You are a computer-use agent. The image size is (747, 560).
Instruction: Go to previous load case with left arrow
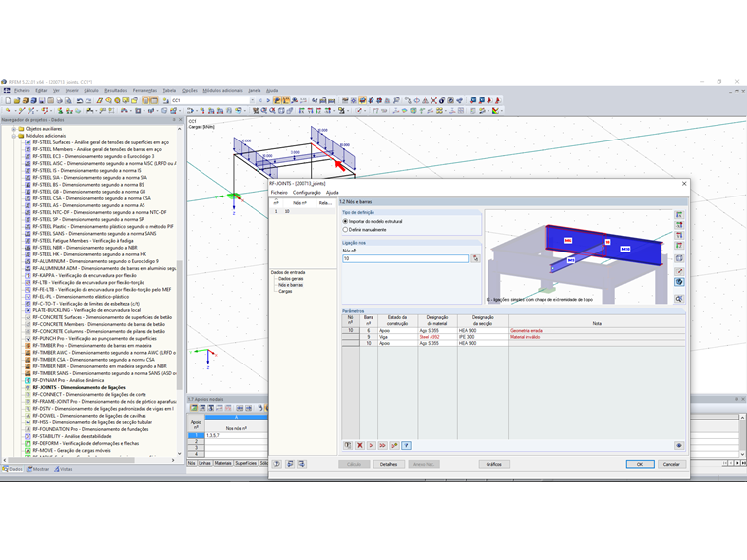point(260,100)
